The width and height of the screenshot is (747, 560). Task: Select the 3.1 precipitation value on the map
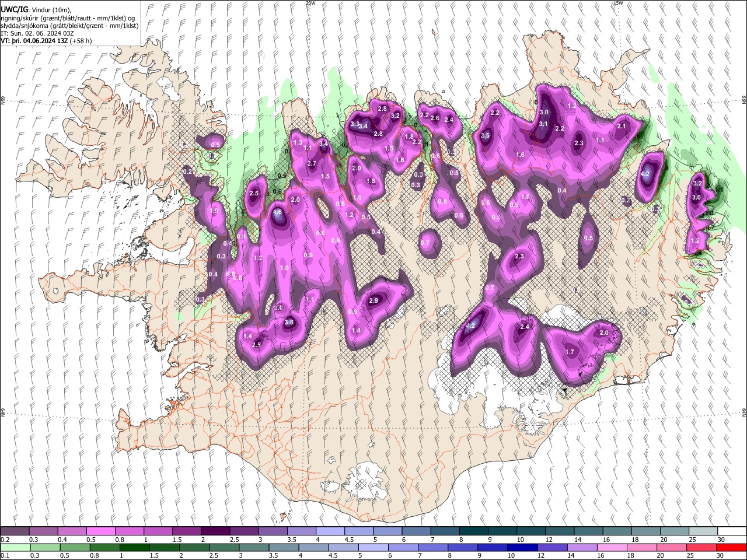pyautogui.click(x=543, y=124)
